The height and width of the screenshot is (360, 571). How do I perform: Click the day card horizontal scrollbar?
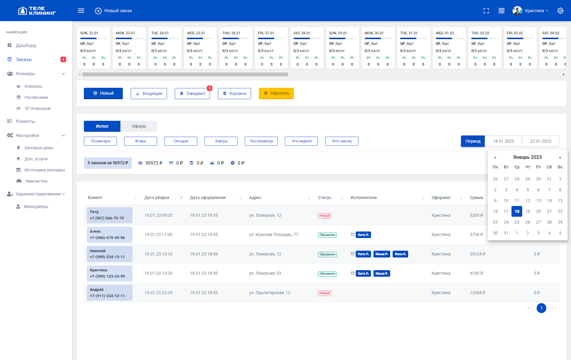tap(185, 74)
